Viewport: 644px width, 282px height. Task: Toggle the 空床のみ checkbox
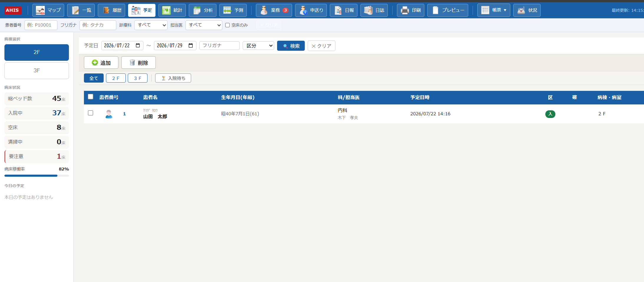(227, 25)
